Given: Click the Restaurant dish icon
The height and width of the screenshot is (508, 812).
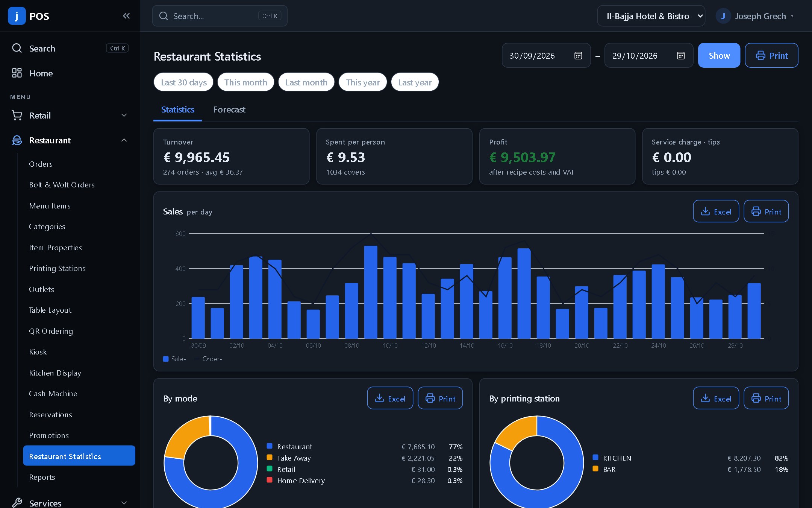Looking at the screenshot, I should (17, 140).
